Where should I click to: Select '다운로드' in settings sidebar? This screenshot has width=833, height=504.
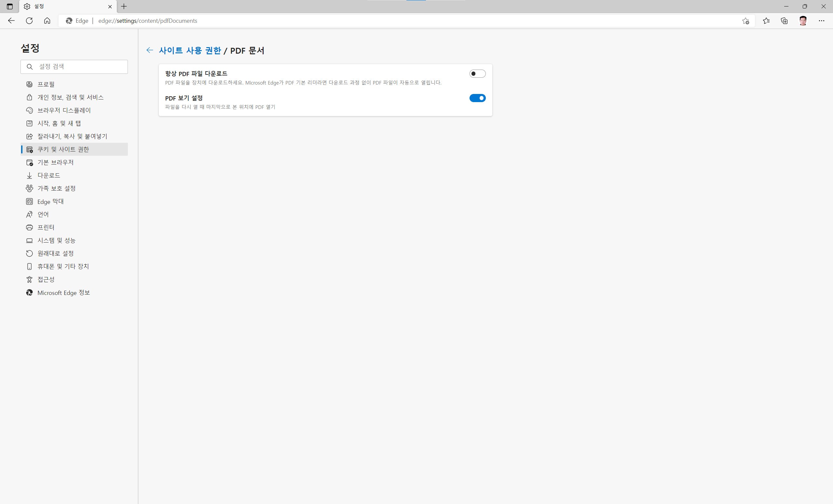(x=49, y=175)
